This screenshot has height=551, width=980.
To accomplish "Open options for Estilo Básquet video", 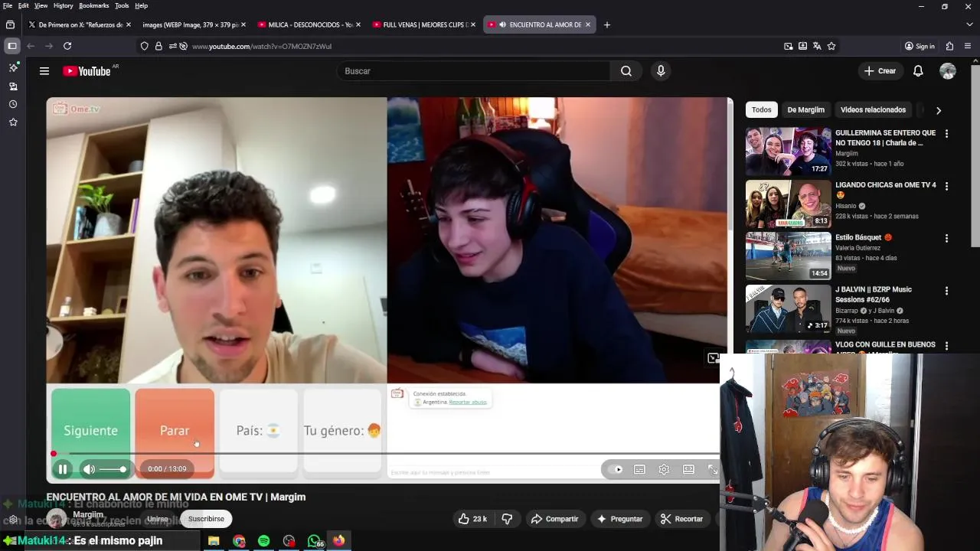I will pyautogui.click(x=946, y=238).
